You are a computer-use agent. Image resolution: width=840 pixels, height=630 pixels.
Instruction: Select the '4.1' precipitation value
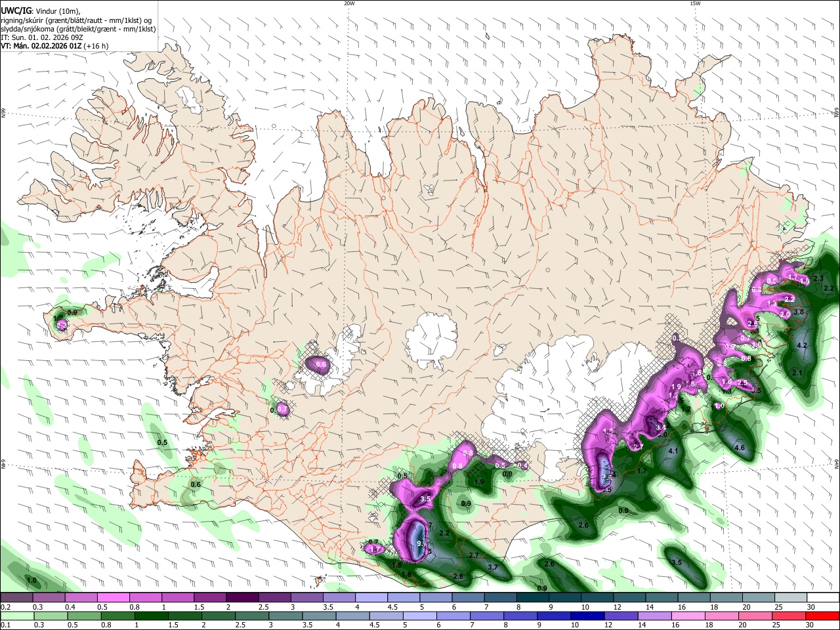point(673,451)
